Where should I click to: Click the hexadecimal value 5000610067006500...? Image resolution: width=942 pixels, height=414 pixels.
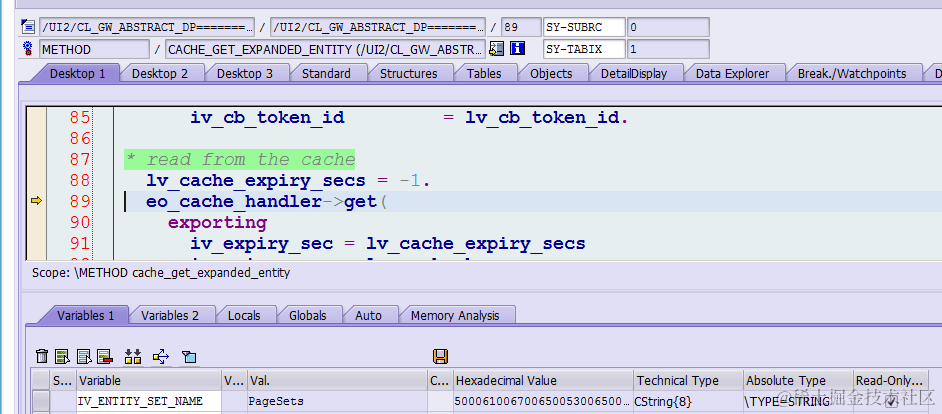point(543,401)
